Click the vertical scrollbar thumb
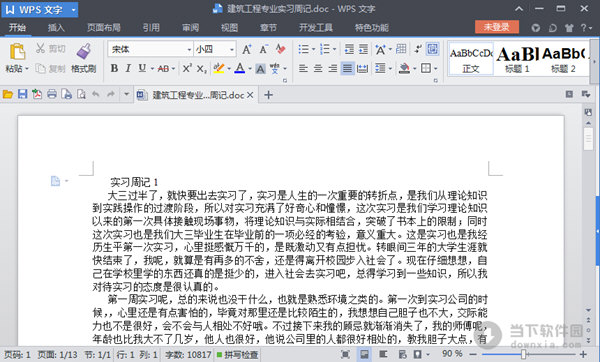 click(588, 139)
